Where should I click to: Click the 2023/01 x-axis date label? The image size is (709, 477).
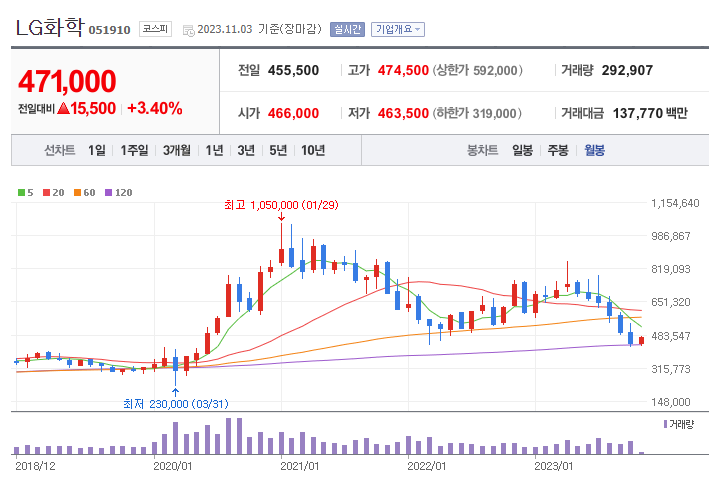coord(553,466)
